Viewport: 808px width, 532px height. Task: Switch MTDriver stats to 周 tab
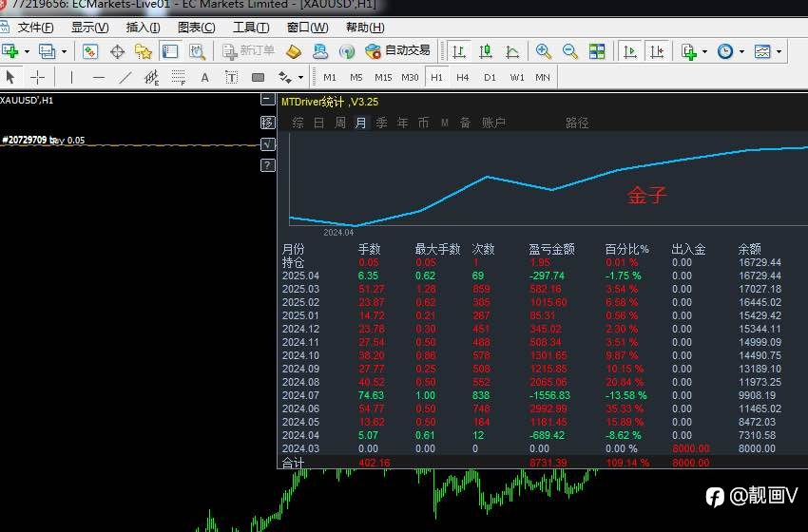[340, 123]
